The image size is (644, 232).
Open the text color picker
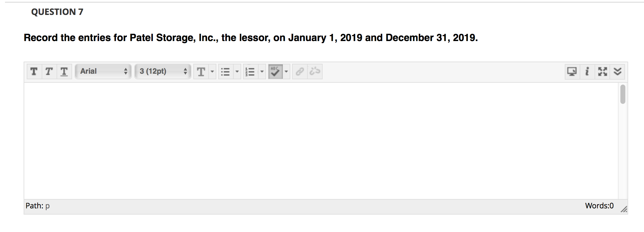pos(201,71)
